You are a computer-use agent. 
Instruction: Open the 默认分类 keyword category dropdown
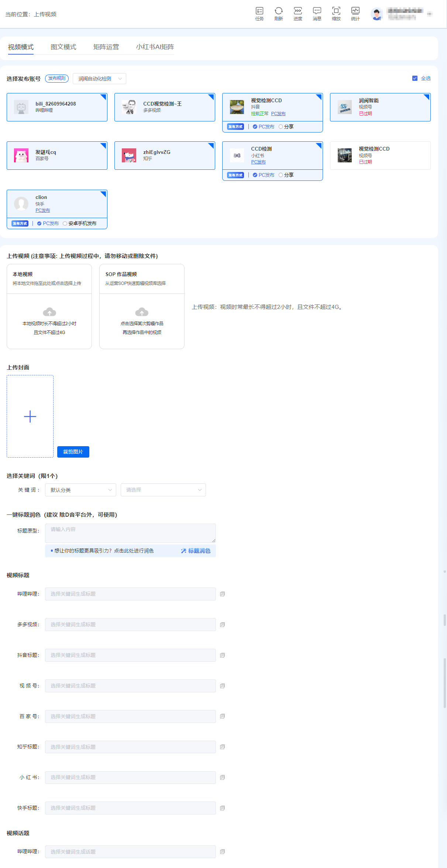point(80,490)
